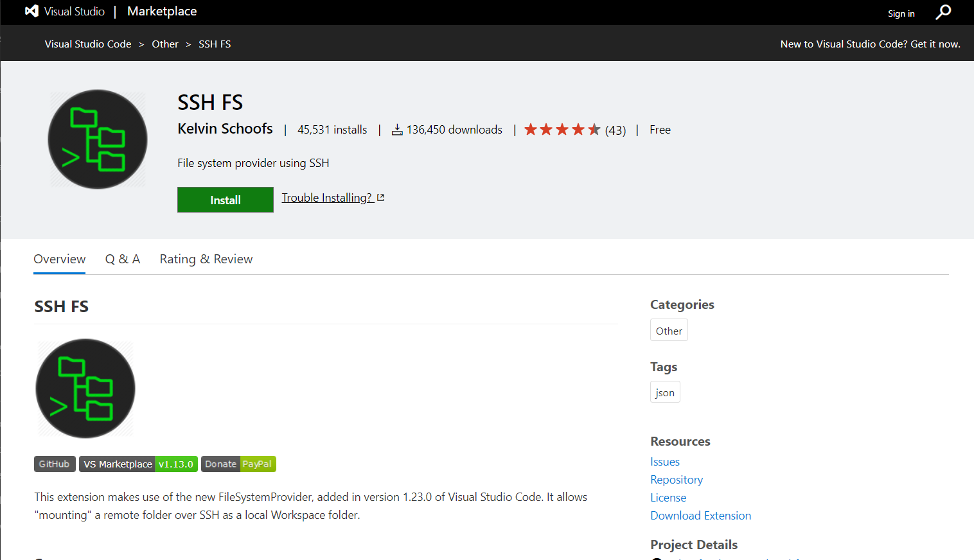Click the json tag
The image size is (974, 560).
click(x=665, y=392)
